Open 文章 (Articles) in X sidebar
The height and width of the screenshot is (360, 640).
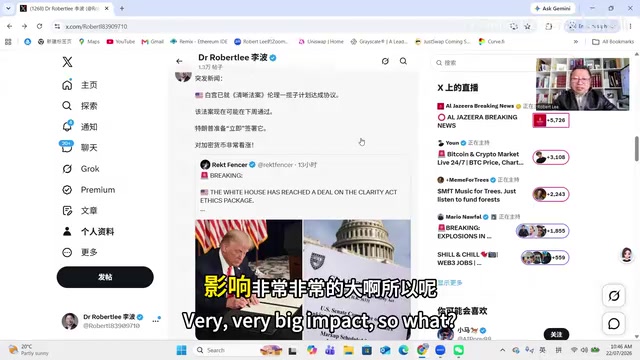coord(80,211)
